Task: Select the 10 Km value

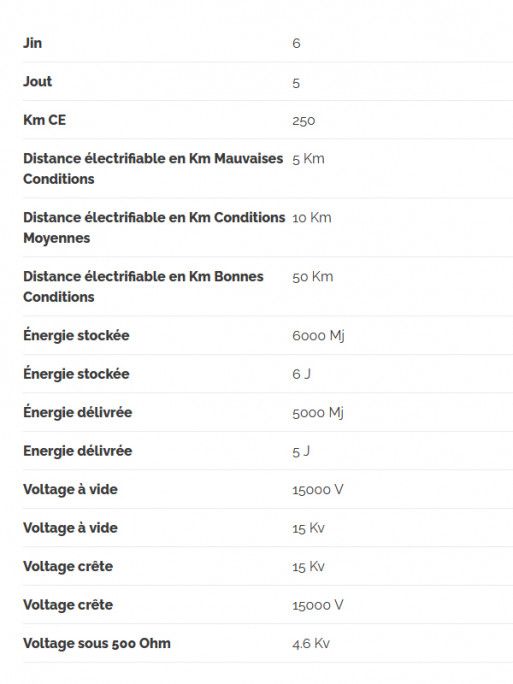Action: [x=312, y=218]
